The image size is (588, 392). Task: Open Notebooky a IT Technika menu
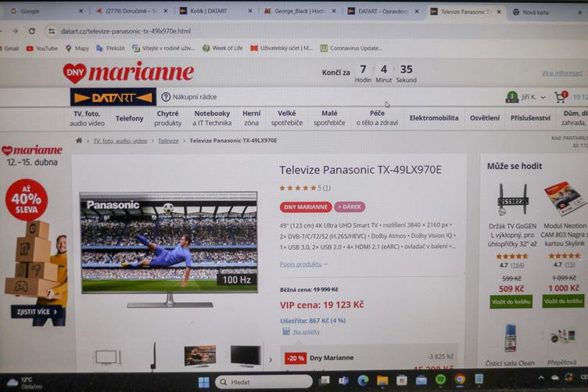[212, 118]
